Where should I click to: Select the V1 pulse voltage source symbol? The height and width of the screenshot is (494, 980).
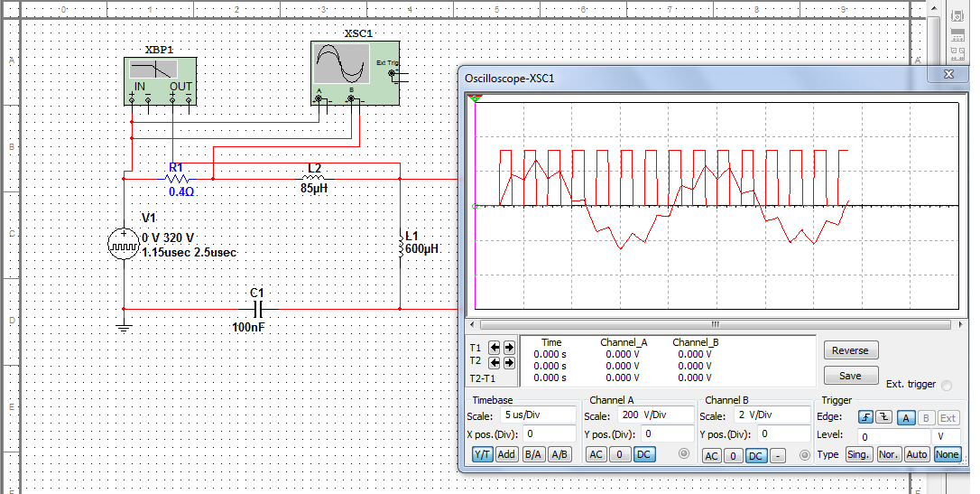tap(124, 244)
